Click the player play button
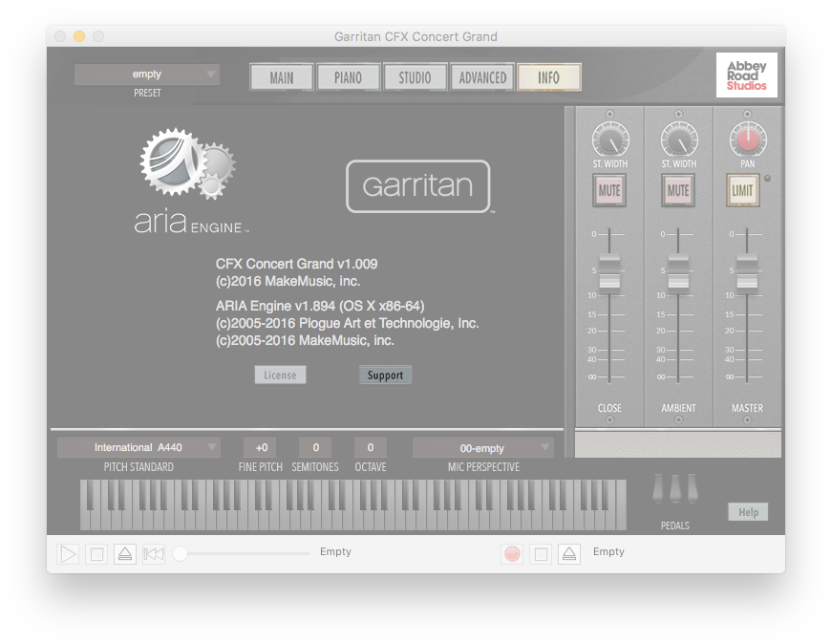The height and width of the screenshot is (644, 831). point(68,554)
